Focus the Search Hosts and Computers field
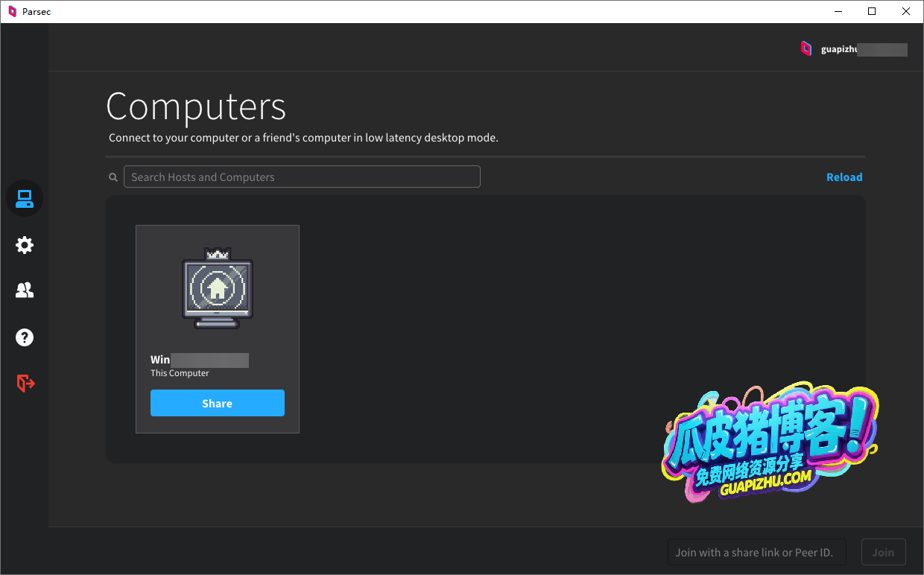924x575 pixels. coord(302,177)
